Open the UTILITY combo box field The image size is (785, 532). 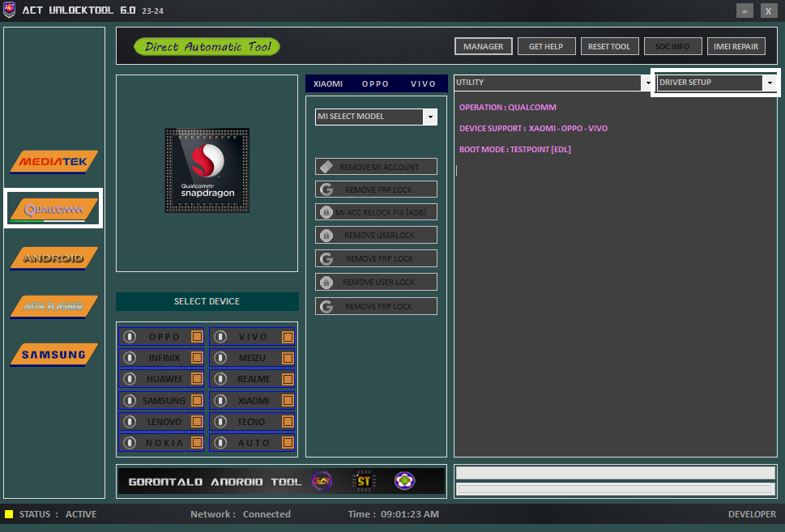click(553, 83)
